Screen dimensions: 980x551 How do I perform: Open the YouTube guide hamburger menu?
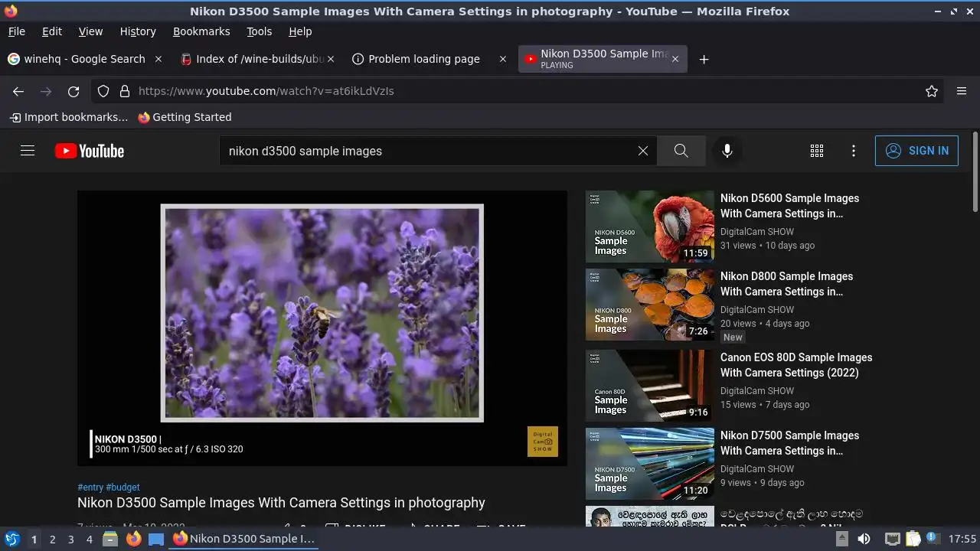(x=28, y=151)
